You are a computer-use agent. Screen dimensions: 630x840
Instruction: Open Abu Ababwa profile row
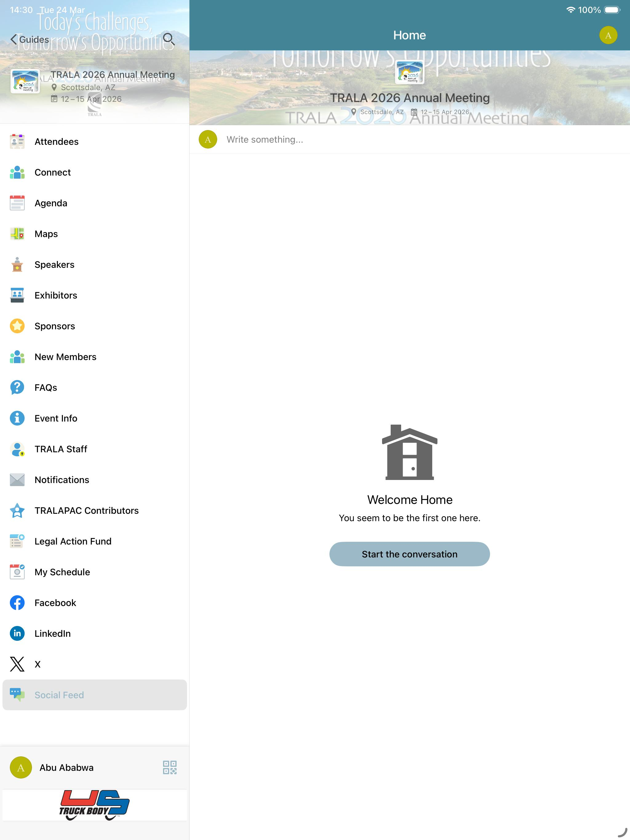95,767
